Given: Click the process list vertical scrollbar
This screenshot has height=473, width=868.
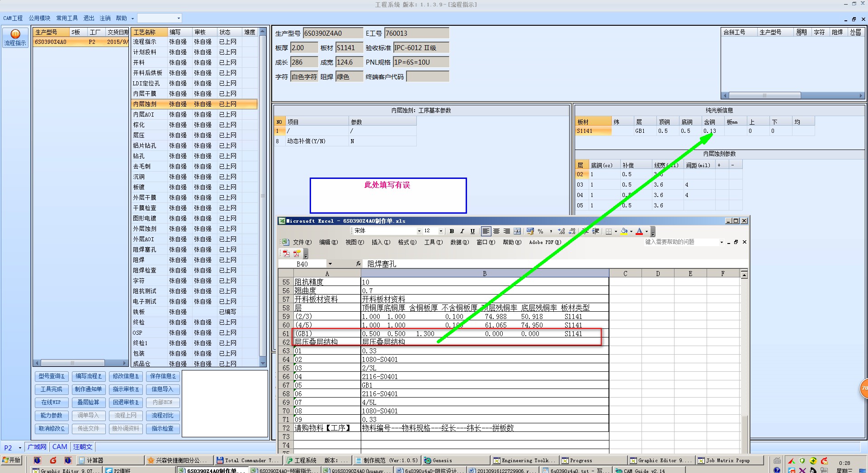Looking at the screenshot, I should pos(263,197).
